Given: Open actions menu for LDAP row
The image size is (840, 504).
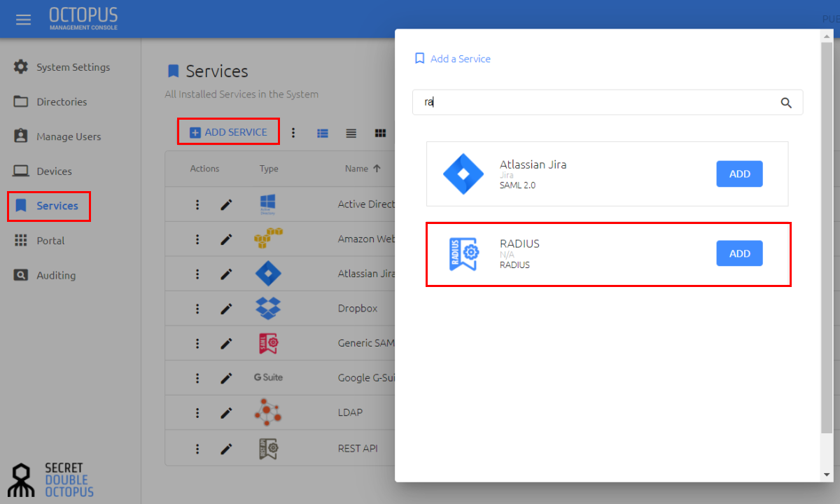Looking at the screenshot, I should tap(197, 412).
